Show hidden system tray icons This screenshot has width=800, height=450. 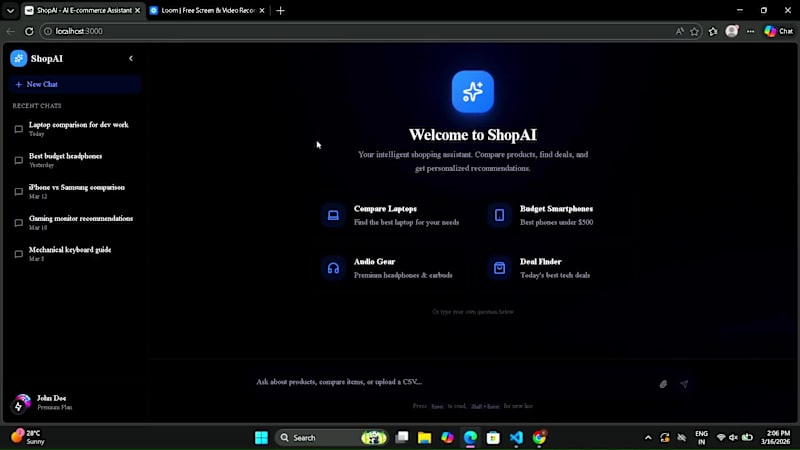[648, 438]
